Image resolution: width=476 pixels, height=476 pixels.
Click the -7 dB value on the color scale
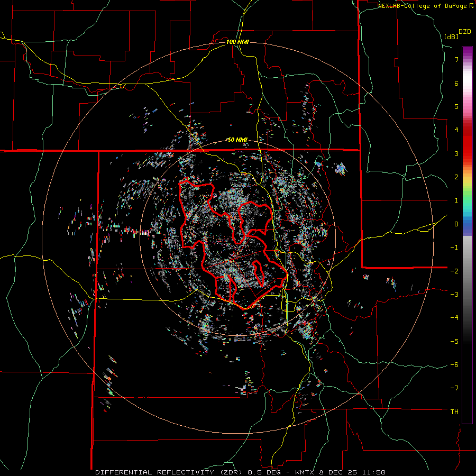coord(454,388)
